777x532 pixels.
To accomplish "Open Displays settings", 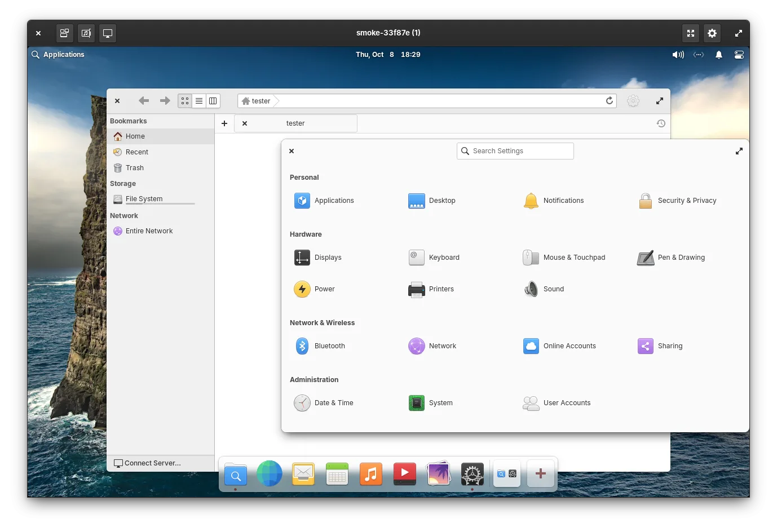I will click(318, 258).
